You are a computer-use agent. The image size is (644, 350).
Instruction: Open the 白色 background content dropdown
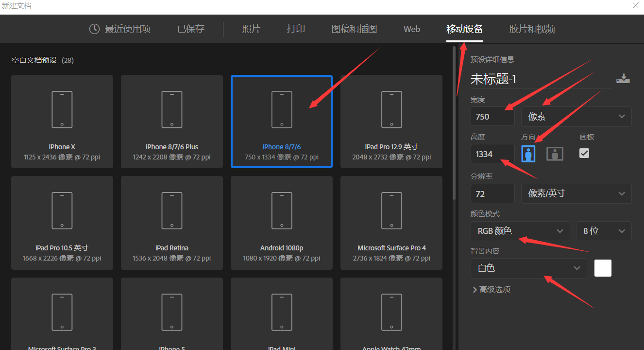(528, 268)
